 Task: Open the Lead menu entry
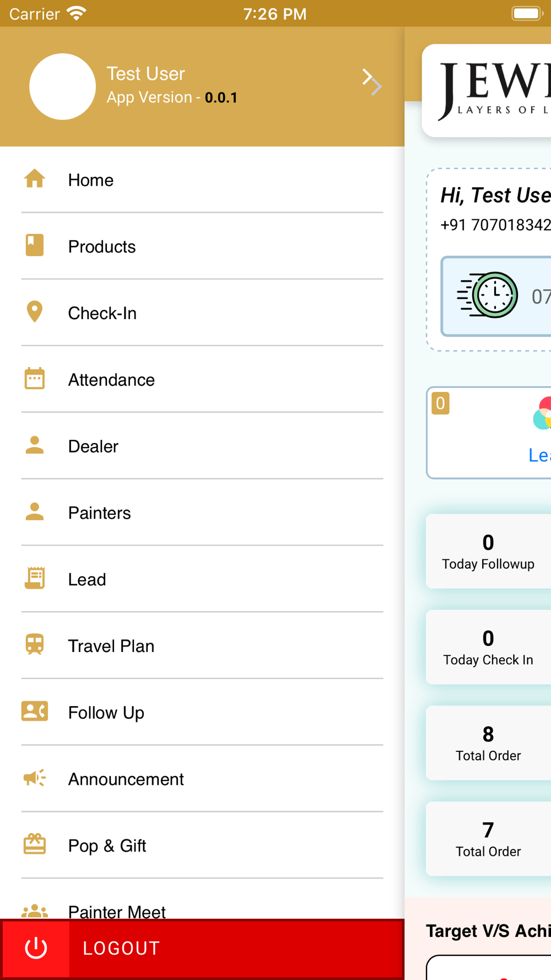202,579
